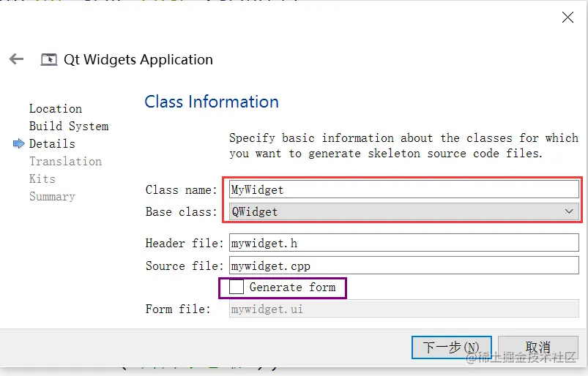This screenshot has height=376, width=588.
Task: Close the wizard dialog with X
Action: [567, 18]
